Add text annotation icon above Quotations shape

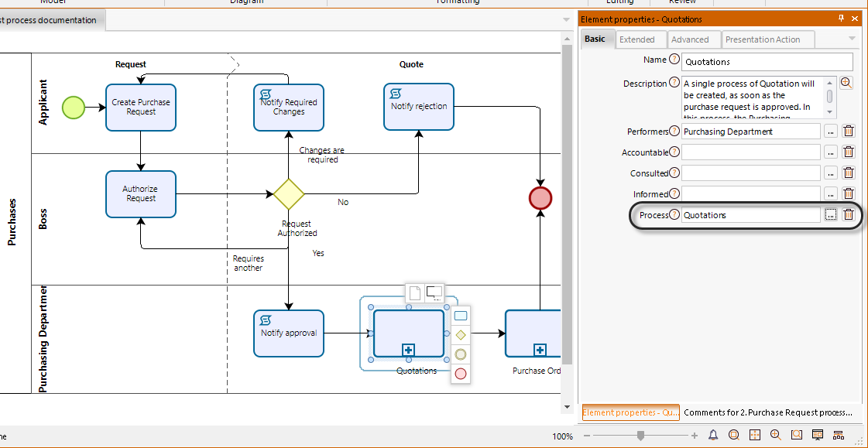point(434,292)
